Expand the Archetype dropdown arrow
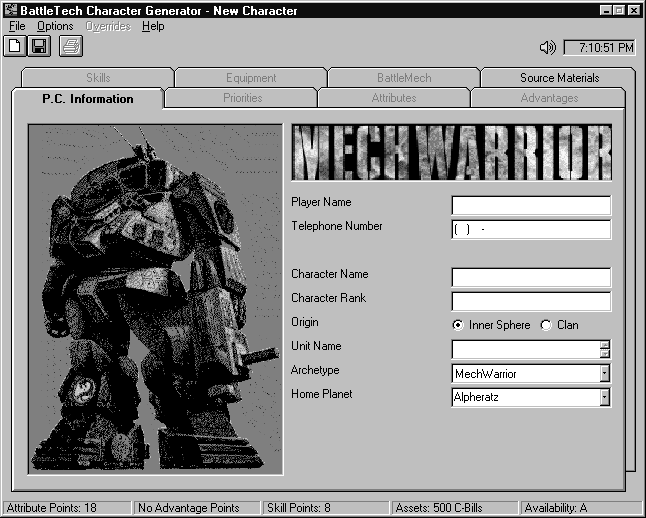Viewport: 646px width, 518px height. [x=604, y=373]
